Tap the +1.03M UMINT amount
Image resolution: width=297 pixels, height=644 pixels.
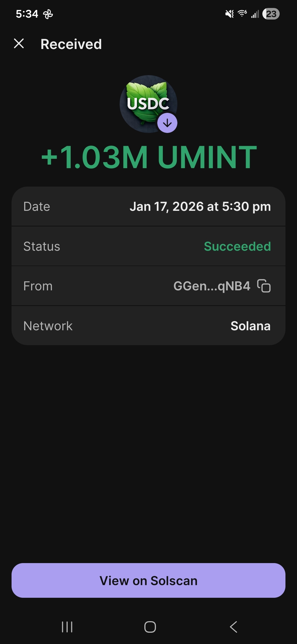point(149,157)
